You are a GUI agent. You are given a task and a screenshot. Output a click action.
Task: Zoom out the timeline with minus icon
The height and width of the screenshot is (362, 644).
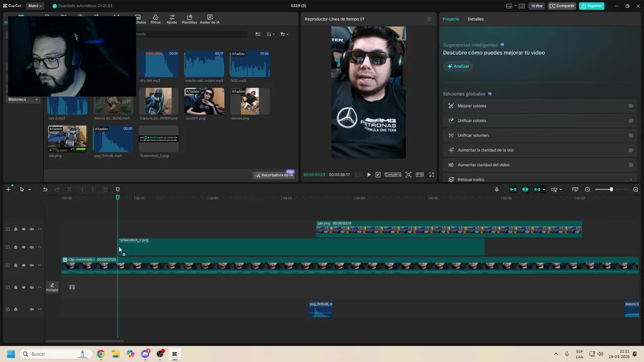click(x=587, y=190)
